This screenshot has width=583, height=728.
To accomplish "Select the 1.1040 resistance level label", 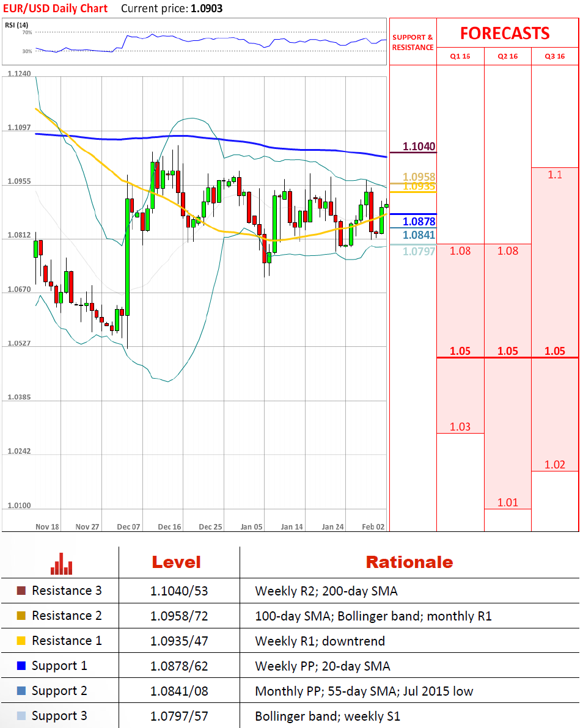I will (x=419, y=147).
